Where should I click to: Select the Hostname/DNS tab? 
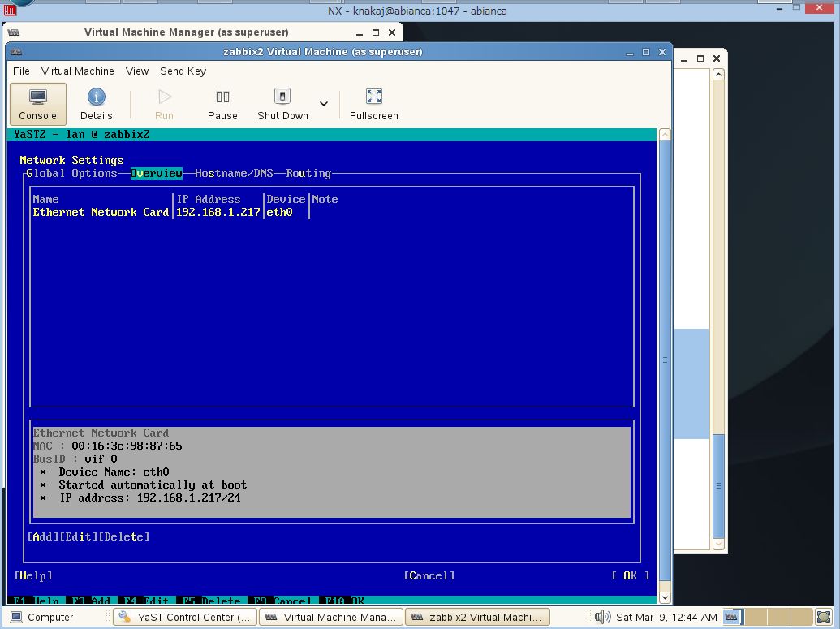point(234,173)
